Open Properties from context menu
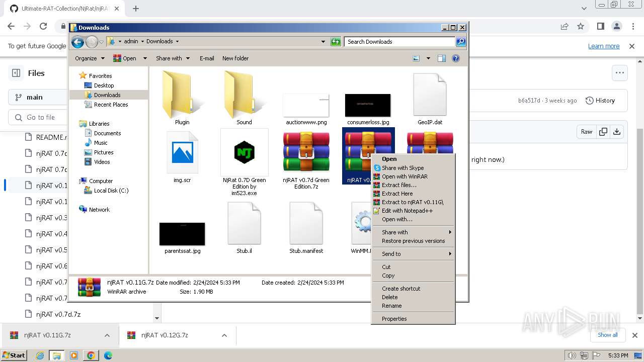The image size is (644, 362). (413, 319)
